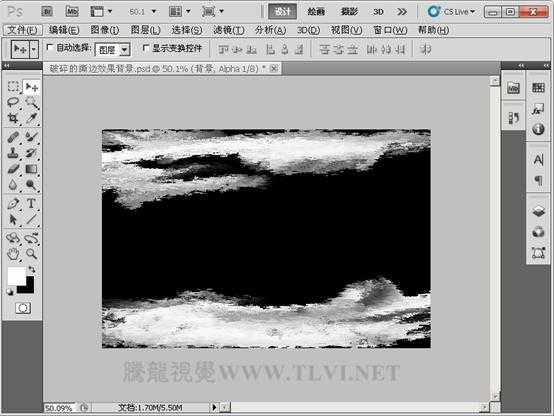Select the Quick Selection tool

(32, 102)
